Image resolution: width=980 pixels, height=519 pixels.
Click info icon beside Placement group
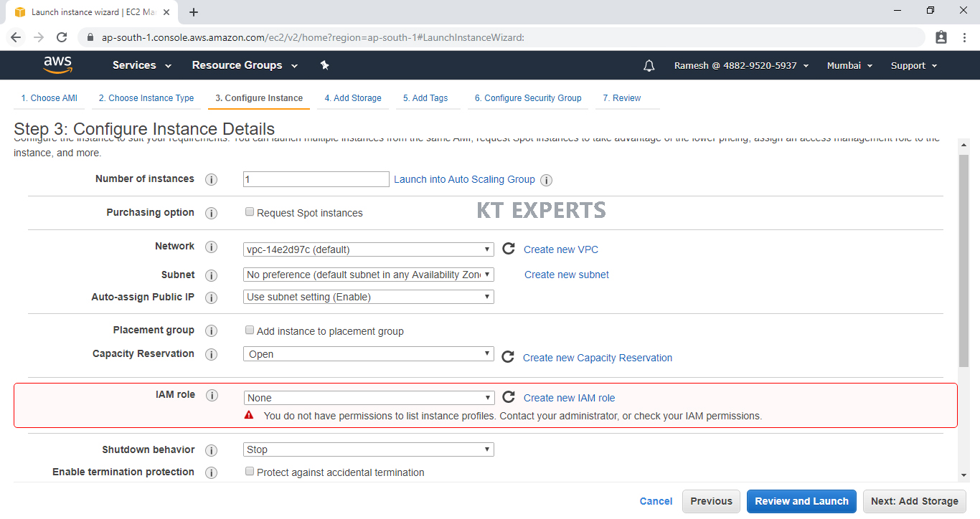click(x=211, y=330)
